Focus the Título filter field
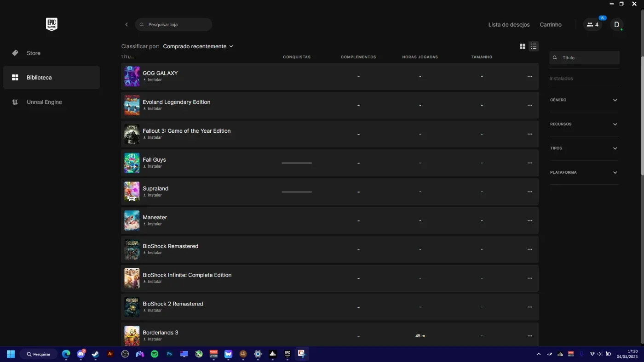 584,58
